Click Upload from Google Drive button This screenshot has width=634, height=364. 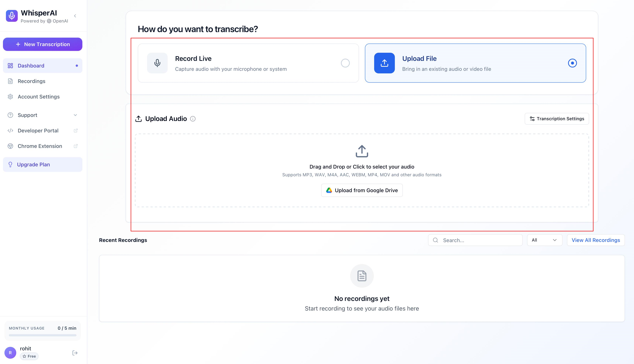pyautogui.click(x=362, y=190)
